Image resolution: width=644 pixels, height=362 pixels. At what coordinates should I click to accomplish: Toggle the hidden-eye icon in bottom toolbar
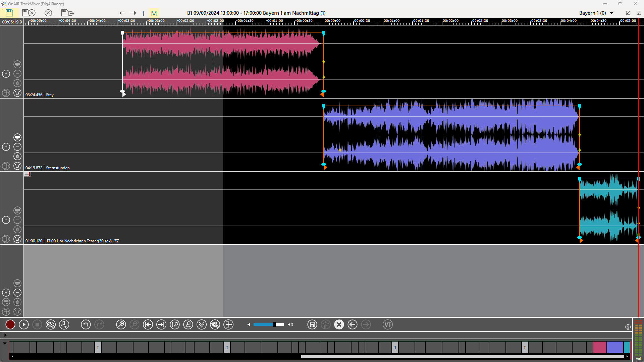tap(50, 324)
